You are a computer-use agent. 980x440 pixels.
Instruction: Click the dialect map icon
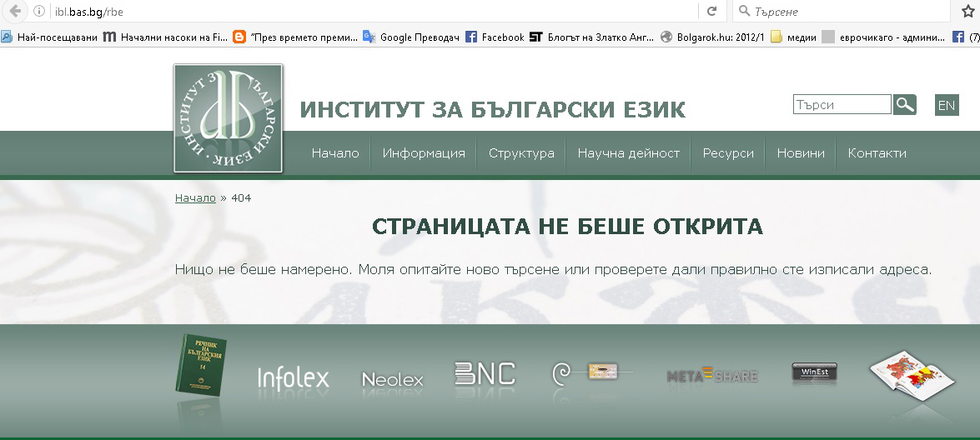(x=911, y=372)
